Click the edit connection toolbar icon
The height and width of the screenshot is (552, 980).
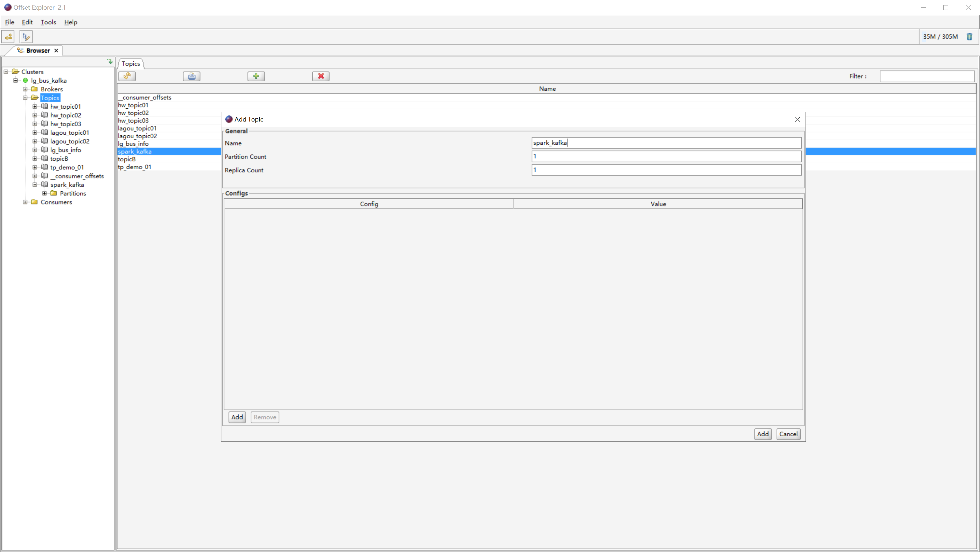(26, 37)
